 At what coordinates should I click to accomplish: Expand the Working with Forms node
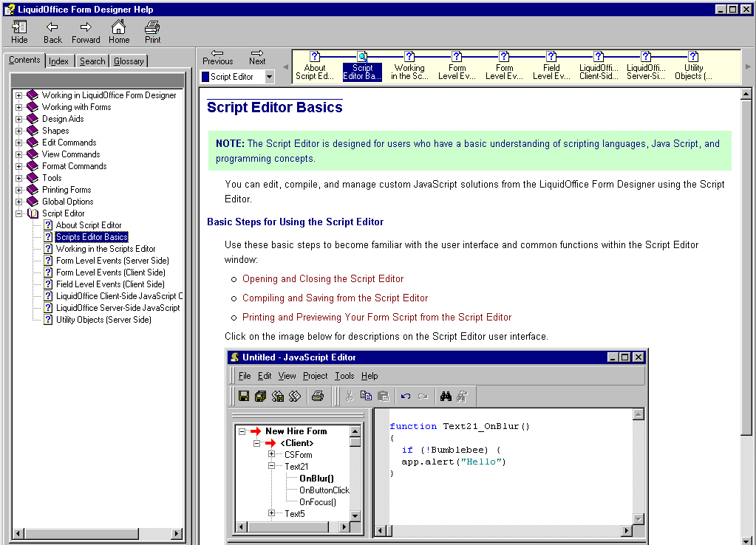click(x=18, y=107)
